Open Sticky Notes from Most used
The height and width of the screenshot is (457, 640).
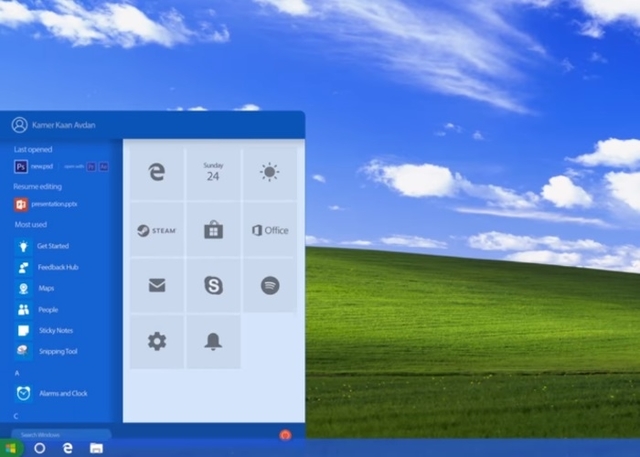coord(56,331)
